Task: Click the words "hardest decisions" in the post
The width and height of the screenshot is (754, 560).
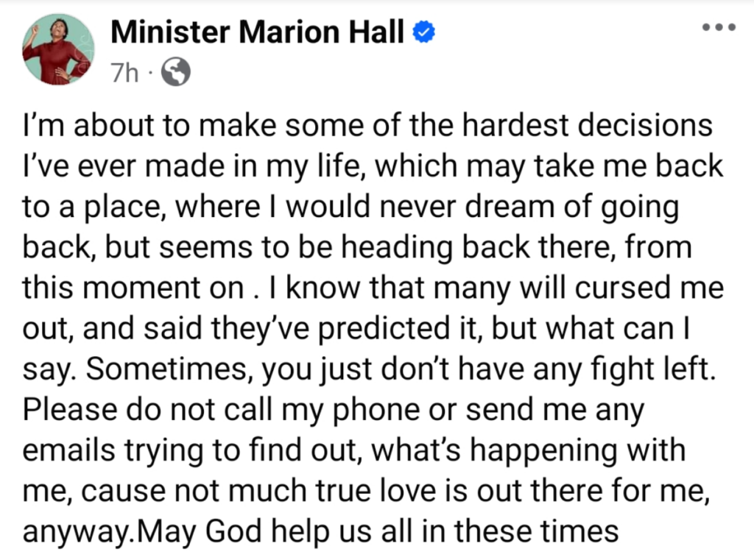Action: pyautogui.click(x=587, y=125)
